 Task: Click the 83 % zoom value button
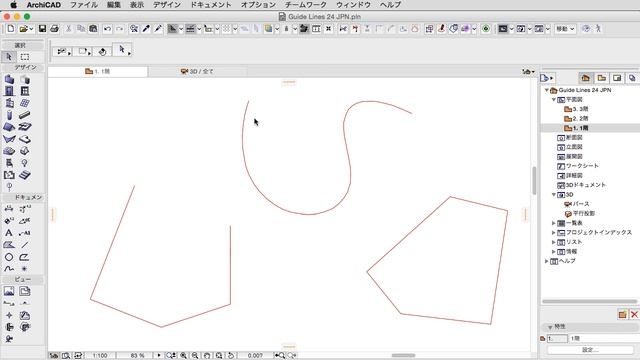[x=138, y=356]
